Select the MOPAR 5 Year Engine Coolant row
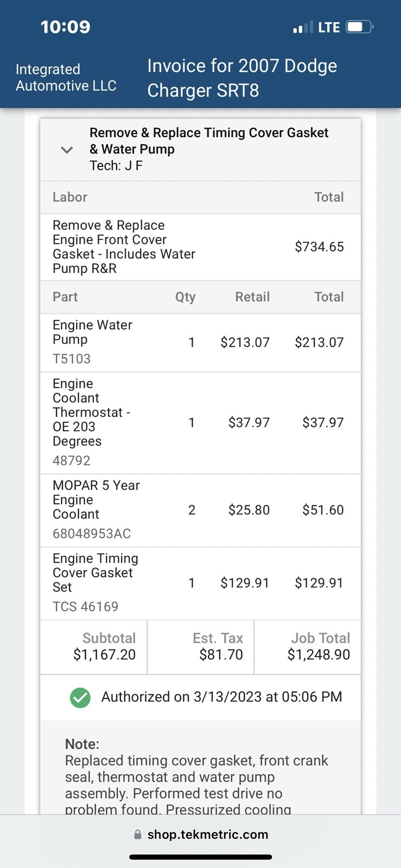This screenshot has width=401, height=868. point(200,510)
